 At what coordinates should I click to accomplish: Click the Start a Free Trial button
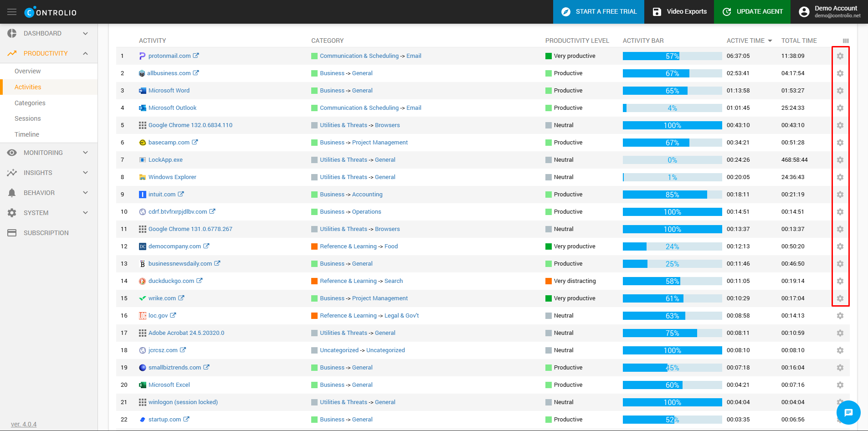pos(598,12)
